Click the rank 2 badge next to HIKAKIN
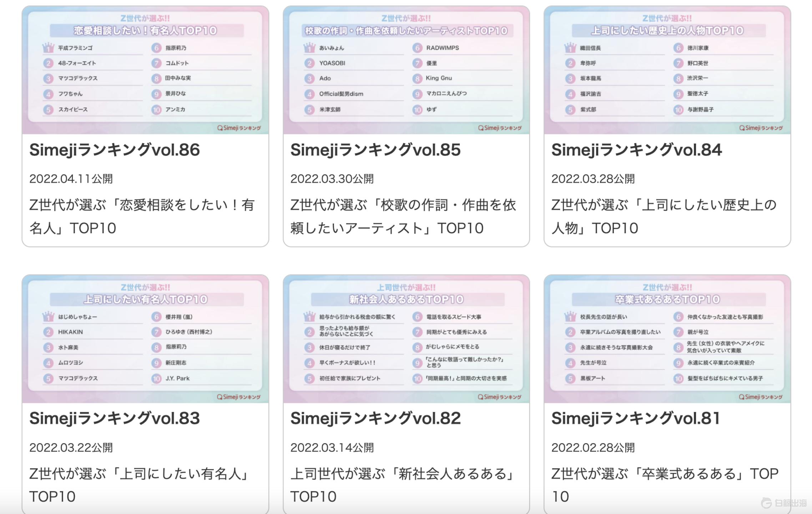 49,332
